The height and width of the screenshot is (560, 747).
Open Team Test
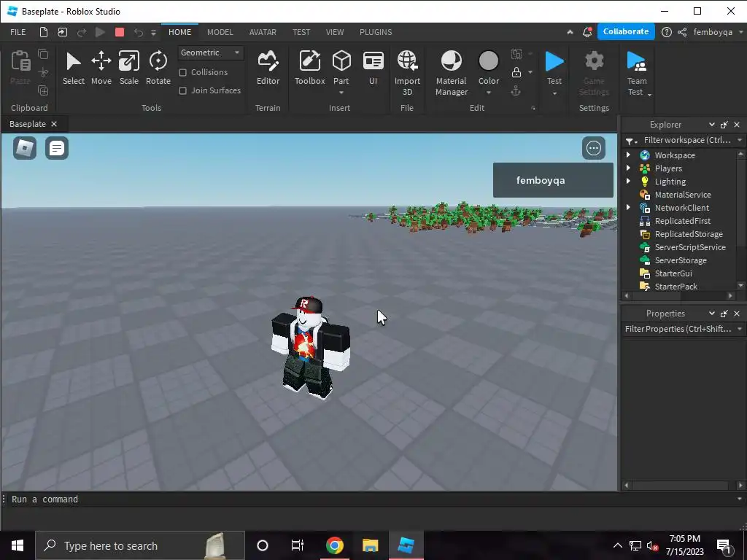[x=637, y=74]
